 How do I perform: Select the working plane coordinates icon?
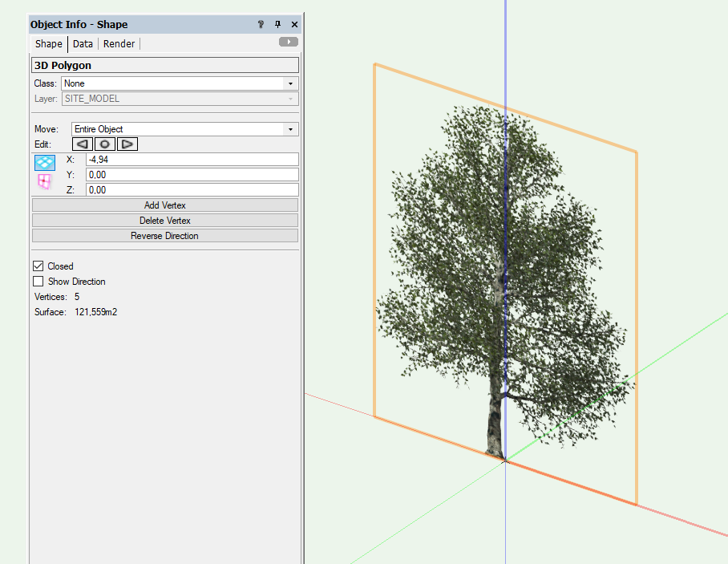(x=44, y=181)
